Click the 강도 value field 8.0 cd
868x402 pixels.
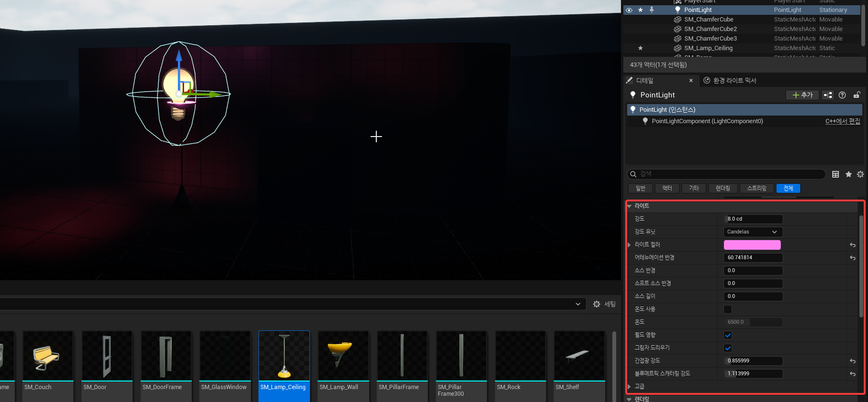click(753, 219)
